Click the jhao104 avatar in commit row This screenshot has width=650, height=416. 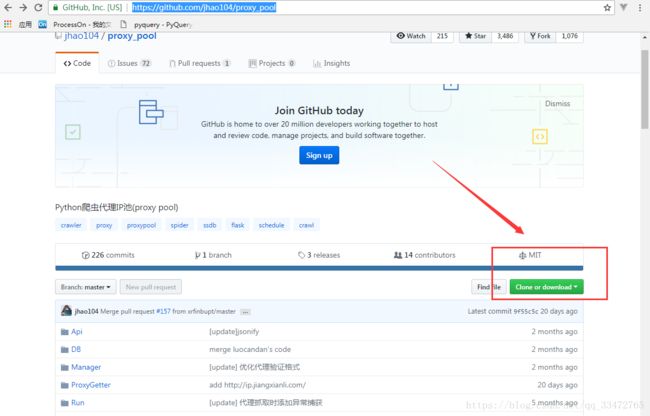pyautogui.click(x=66, y=311)
